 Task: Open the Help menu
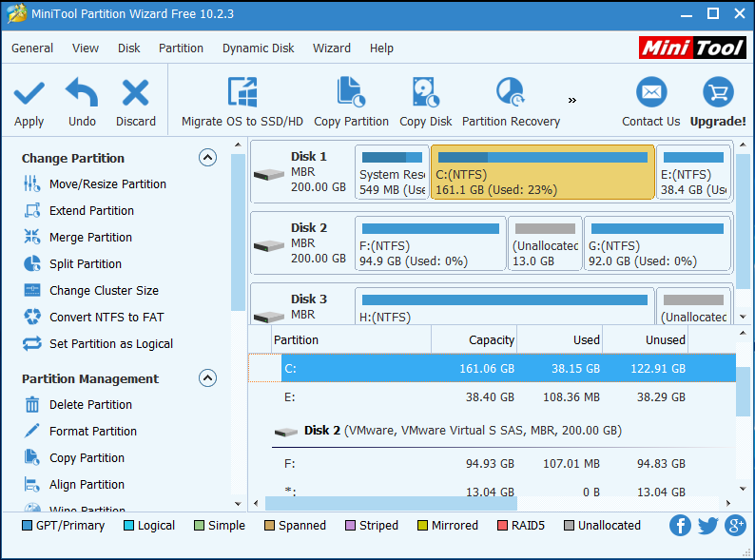point(381,48)
